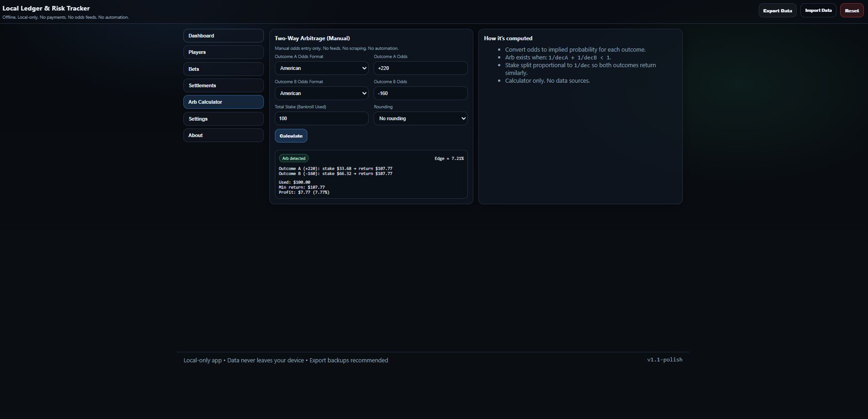This screenshot has height=419, width=868.
Task: Click the 'Convert odds to implied probability' bullet
Action: [575, 49]
